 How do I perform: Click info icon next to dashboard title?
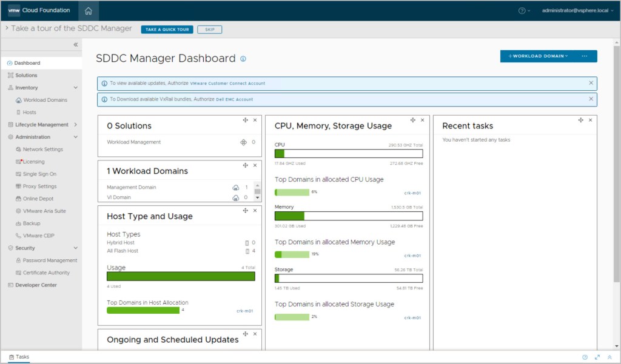coord(243,59)
